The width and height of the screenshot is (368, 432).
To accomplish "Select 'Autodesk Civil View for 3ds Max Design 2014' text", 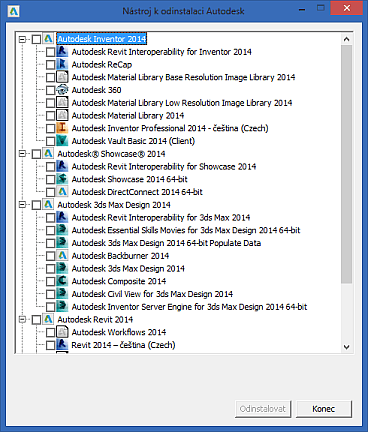I will pos(152,294).
